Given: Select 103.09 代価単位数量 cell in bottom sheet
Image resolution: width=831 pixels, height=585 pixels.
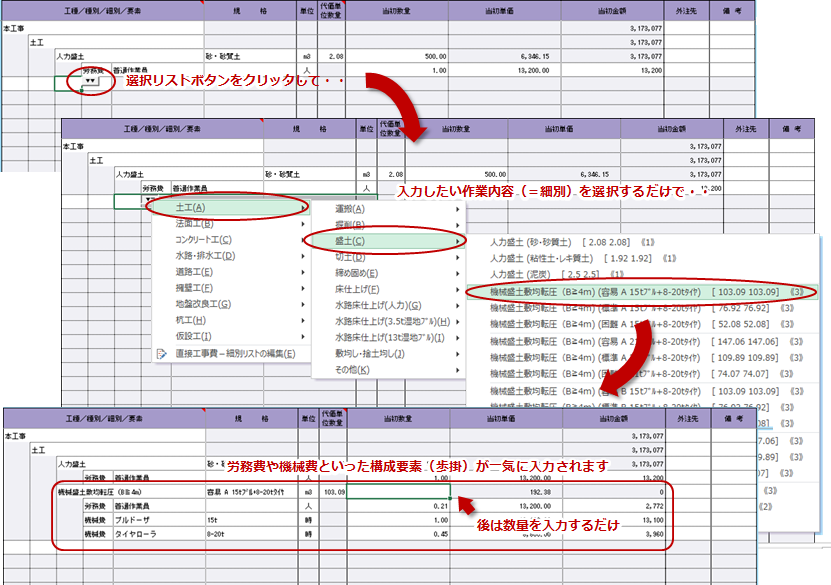Looking at the screenshot, I should click(333, 492).
